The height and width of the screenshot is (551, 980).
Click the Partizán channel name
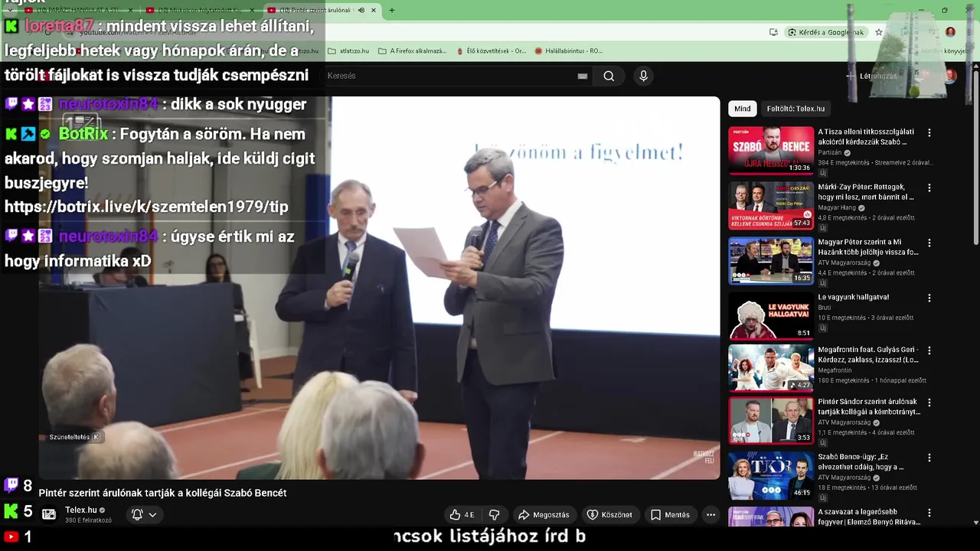coord(829,152)
